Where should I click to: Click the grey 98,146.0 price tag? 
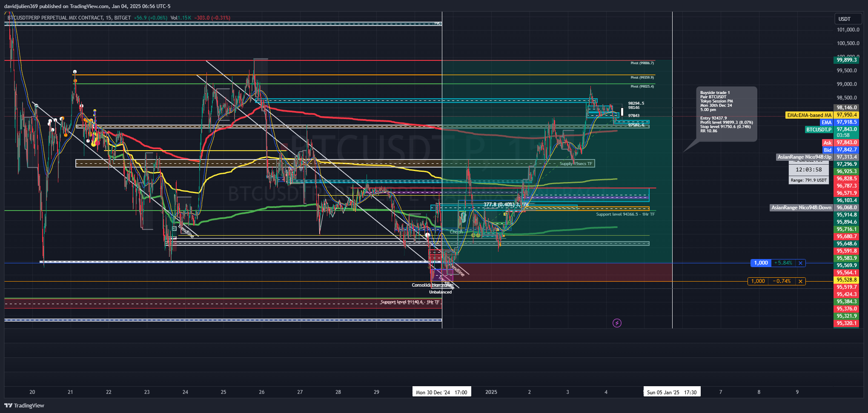846,108
